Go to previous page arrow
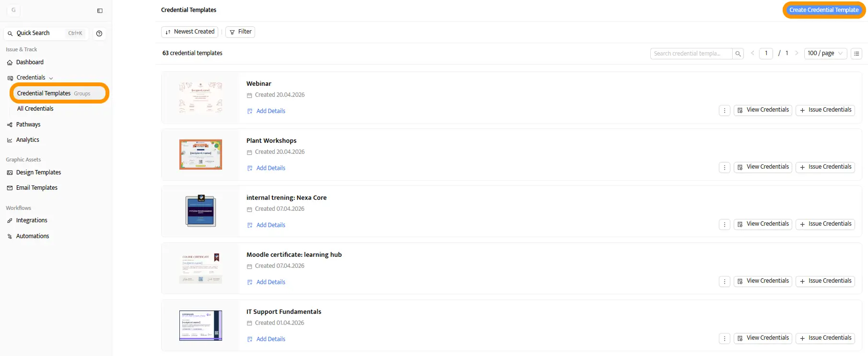 752,53
